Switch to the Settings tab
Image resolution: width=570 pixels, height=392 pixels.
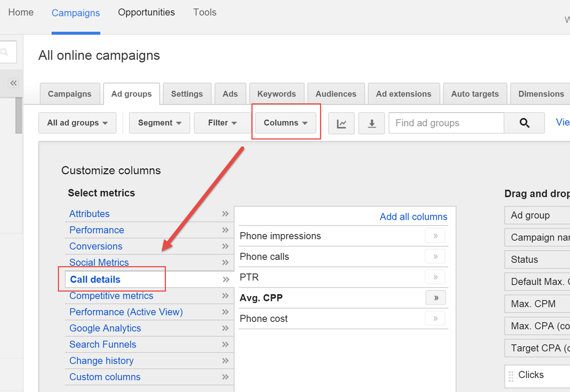pyautogui.click(x=187, y=94)
